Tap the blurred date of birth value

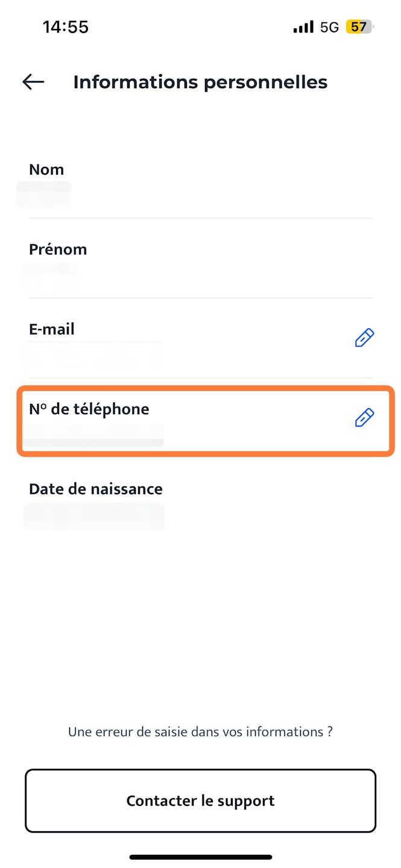[93, 516]
